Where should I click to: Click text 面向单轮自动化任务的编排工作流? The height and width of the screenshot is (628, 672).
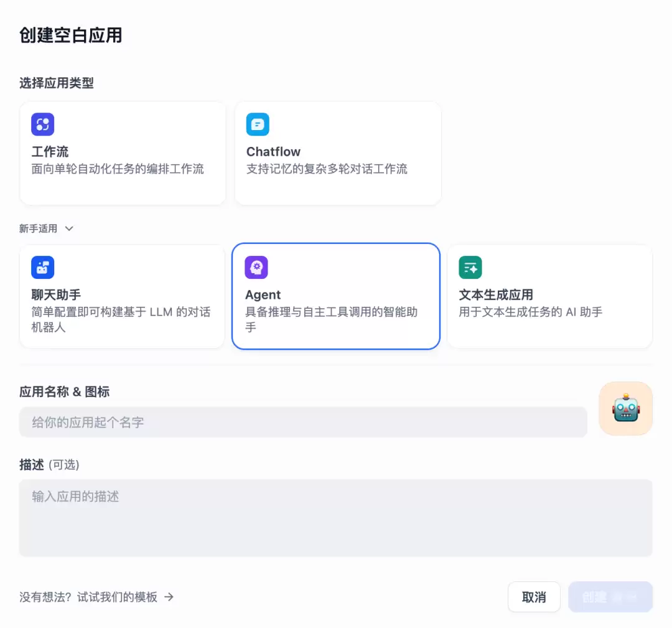tap(118, 169)
